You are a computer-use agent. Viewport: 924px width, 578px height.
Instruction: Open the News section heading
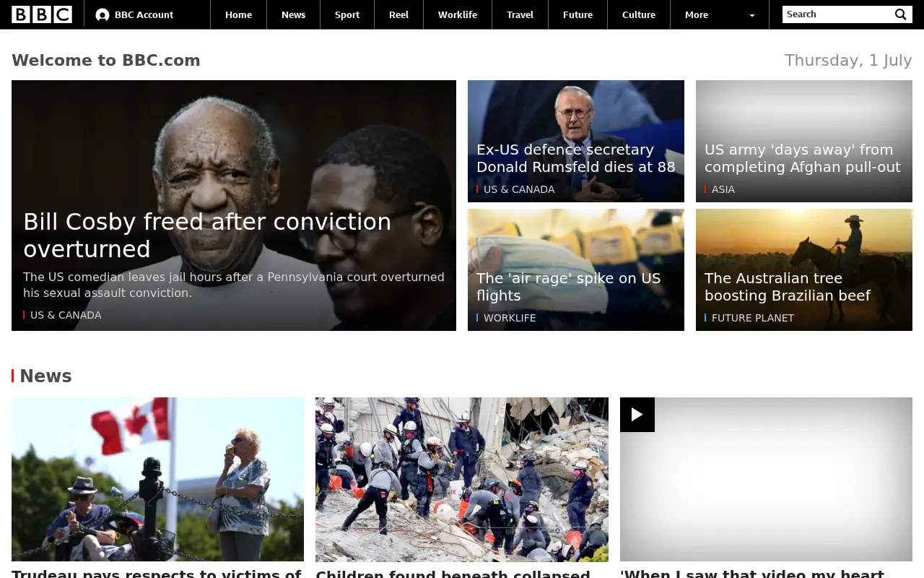pyautogui.click(x=45, y=376)
